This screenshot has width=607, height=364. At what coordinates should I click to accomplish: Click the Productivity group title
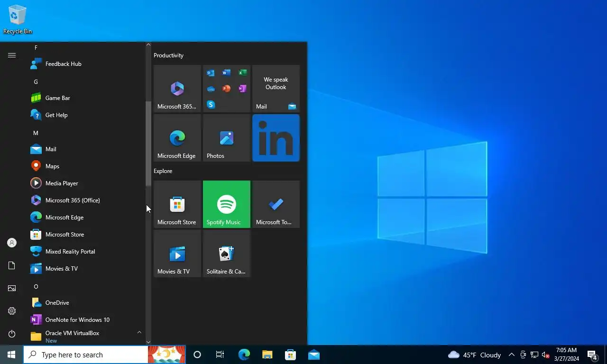point(168,55)
